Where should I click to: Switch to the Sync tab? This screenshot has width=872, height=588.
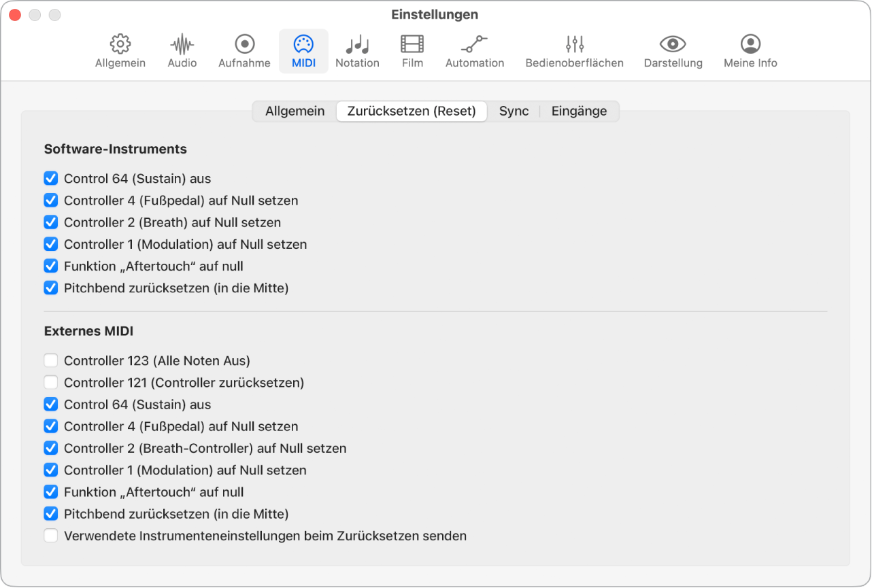(514, 111)
